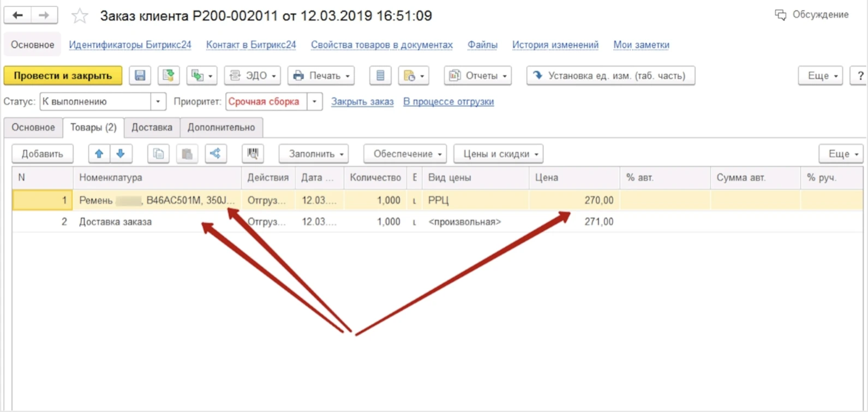Expand the Статус dropdown arrow
The height and width of the screenshot is (412, 868).
(158, 101)
